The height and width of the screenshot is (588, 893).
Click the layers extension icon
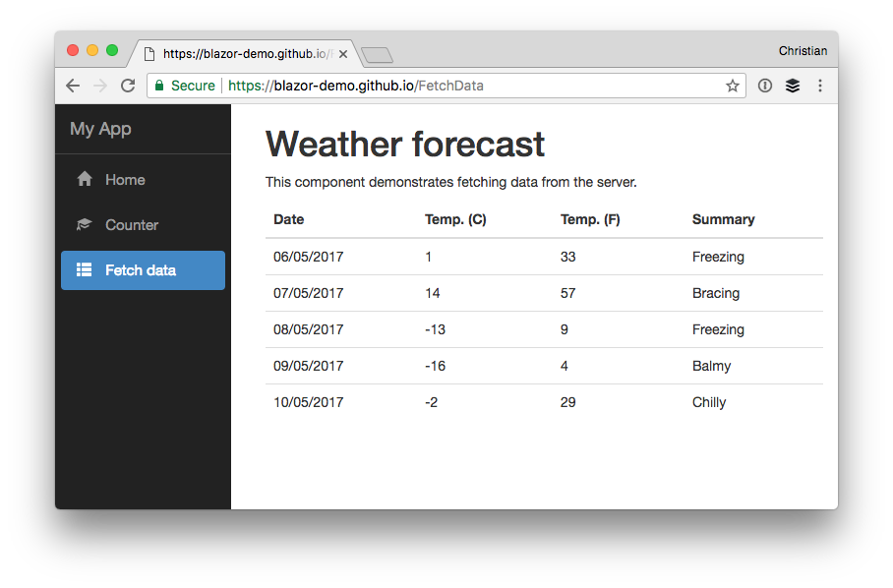[793, 86]
